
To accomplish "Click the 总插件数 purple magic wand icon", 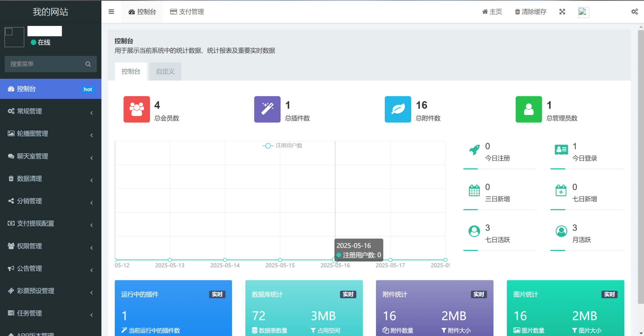I will pos(267,109).
